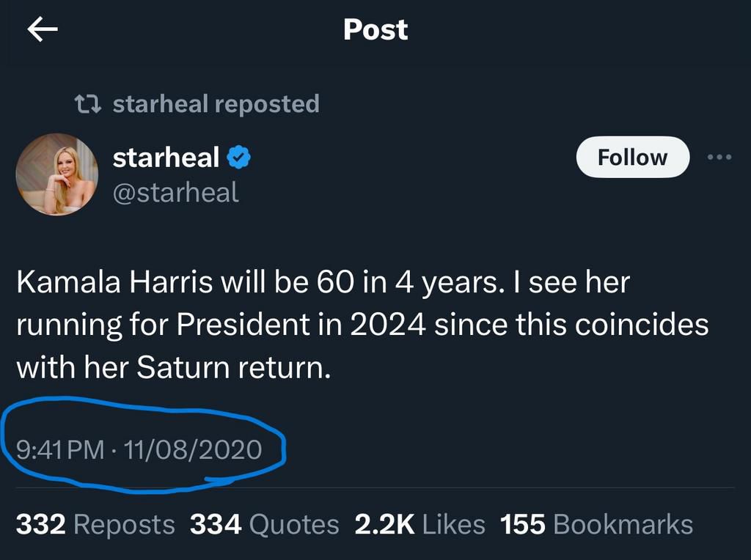Image resolution: width=751 pixels, height=560 pixels.
Task: Open the 2.2K Likes list
Action: pyautogui.click(x=419, y=523)
